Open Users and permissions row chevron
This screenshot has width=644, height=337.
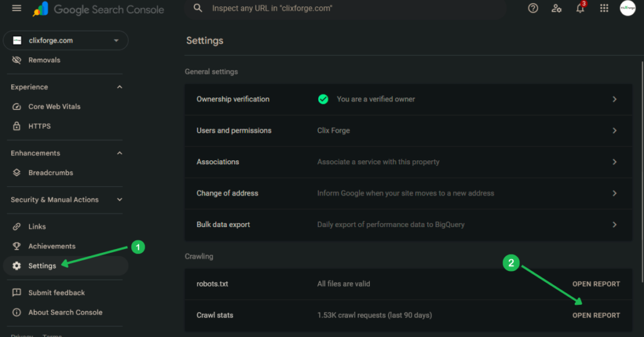pyautogui.click(x=614, y=131)
